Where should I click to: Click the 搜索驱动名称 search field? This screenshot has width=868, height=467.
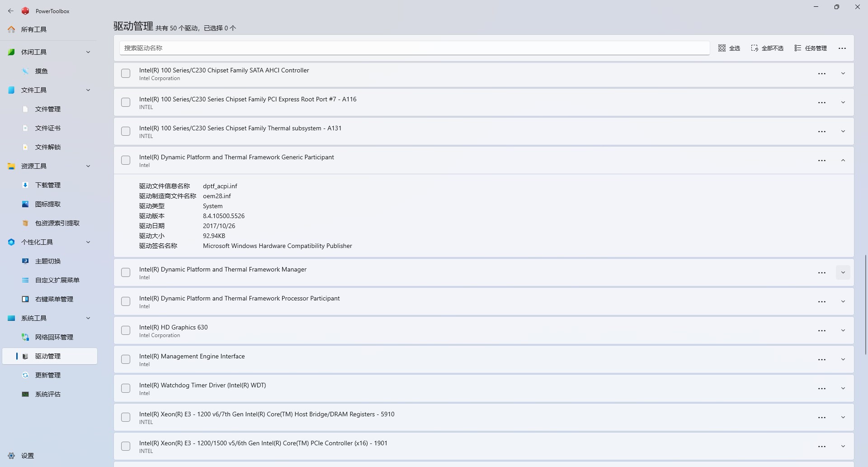(415, 48)
